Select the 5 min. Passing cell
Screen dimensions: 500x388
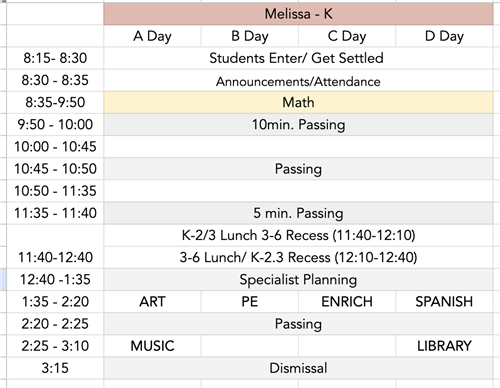click(x=298, y=213)
